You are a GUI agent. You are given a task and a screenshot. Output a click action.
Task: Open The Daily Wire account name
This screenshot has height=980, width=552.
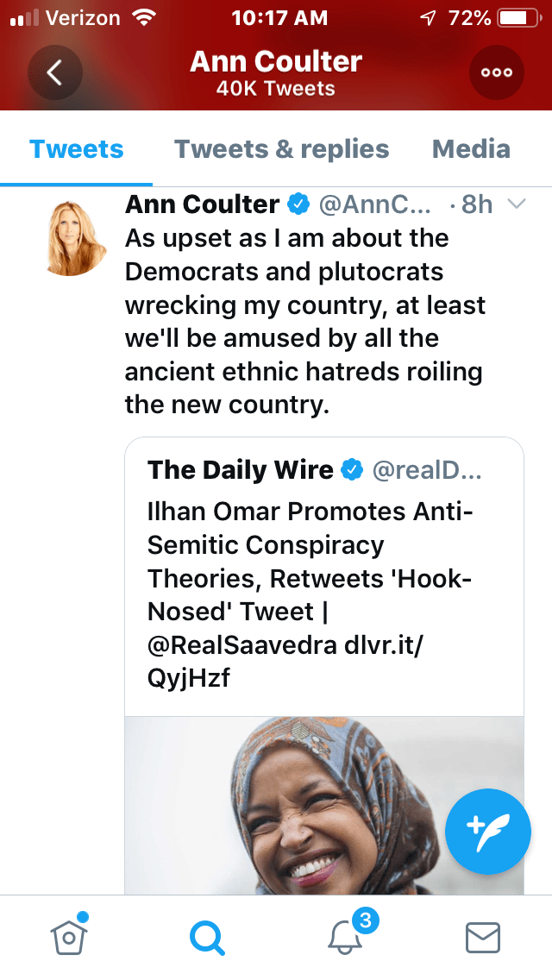click(x=241, y=470)
